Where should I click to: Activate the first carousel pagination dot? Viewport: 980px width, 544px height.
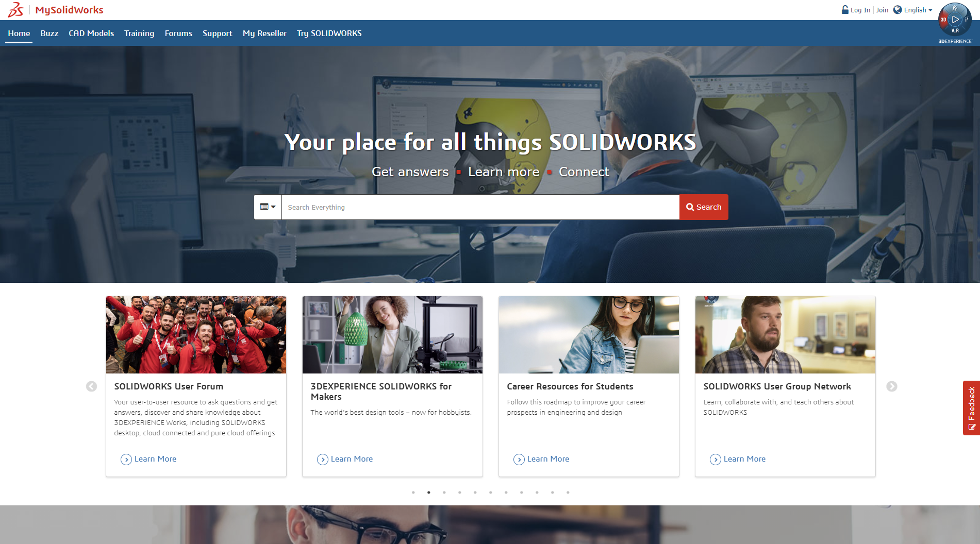[x=413, y=492]
